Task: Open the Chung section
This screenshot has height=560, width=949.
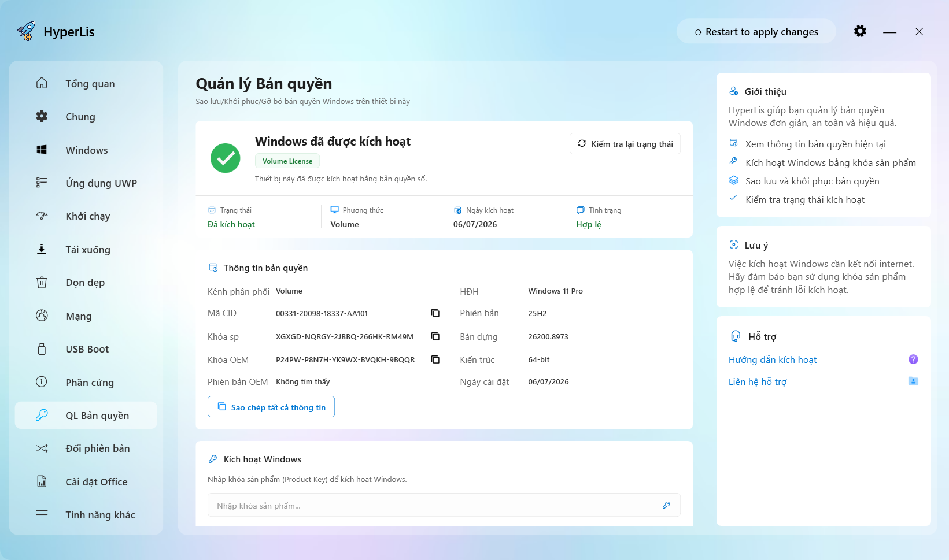Action: coord(86,116)
